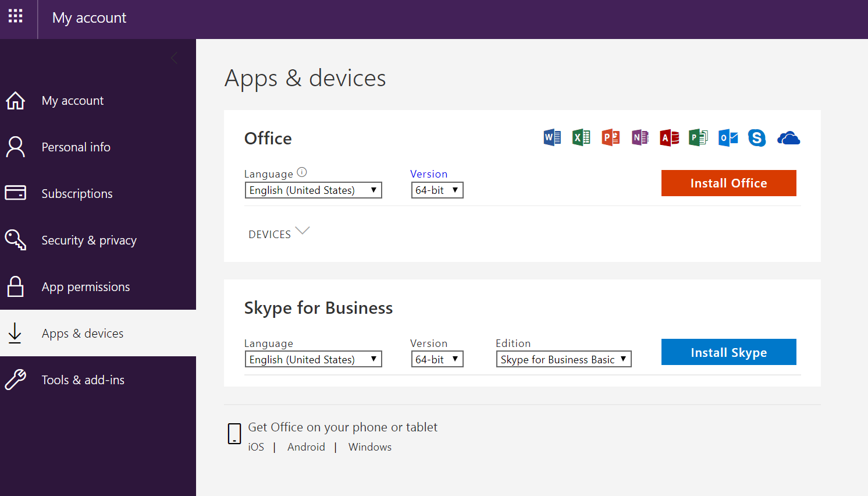
Task: Click the Excel app icon
Action: pyautogui.click(x=581, y=138)
